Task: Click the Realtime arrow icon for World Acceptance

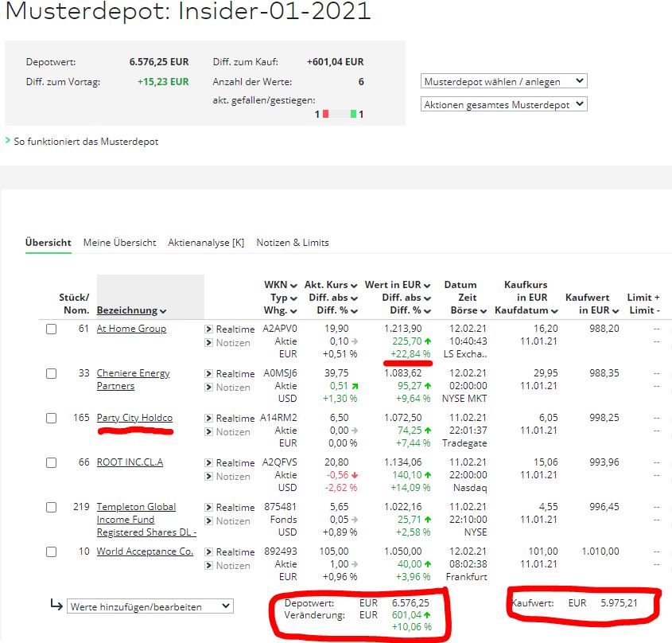Action: (x=208, y=552)
